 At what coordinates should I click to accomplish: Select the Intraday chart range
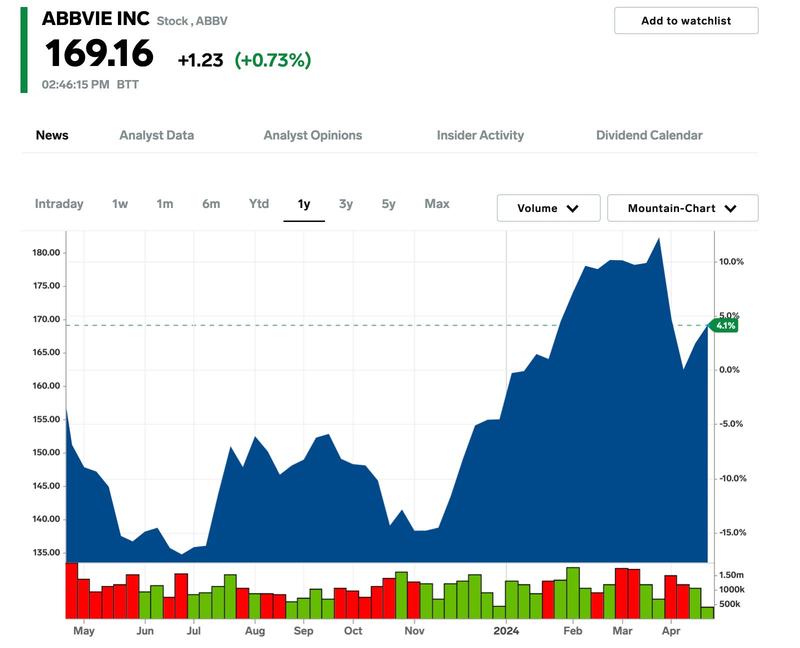coord(59,204)
